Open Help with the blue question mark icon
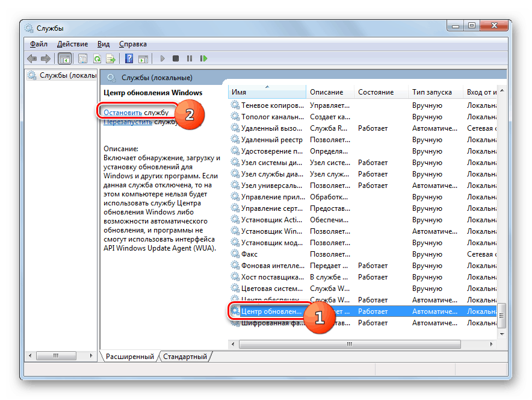Viewport: 532px width, 400px height. tap(129, 58)
